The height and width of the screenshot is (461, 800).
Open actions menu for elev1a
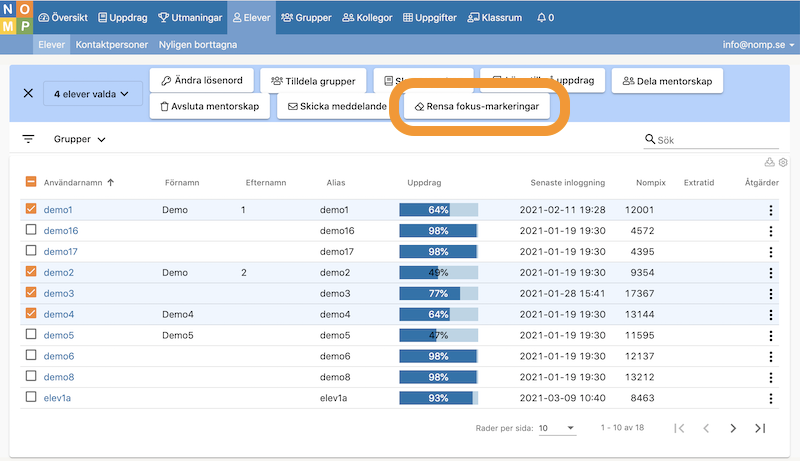770,398
